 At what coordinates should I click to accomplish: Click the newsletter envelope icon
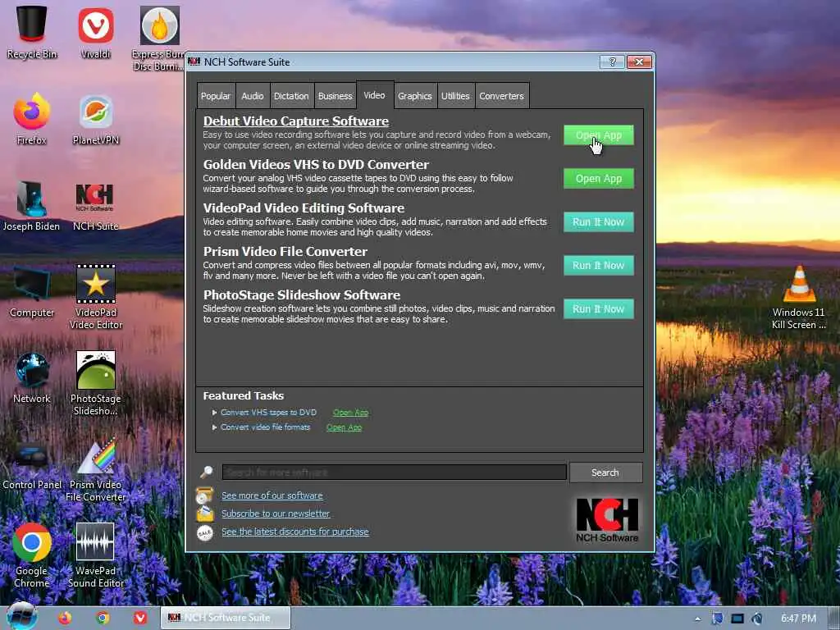204,514
